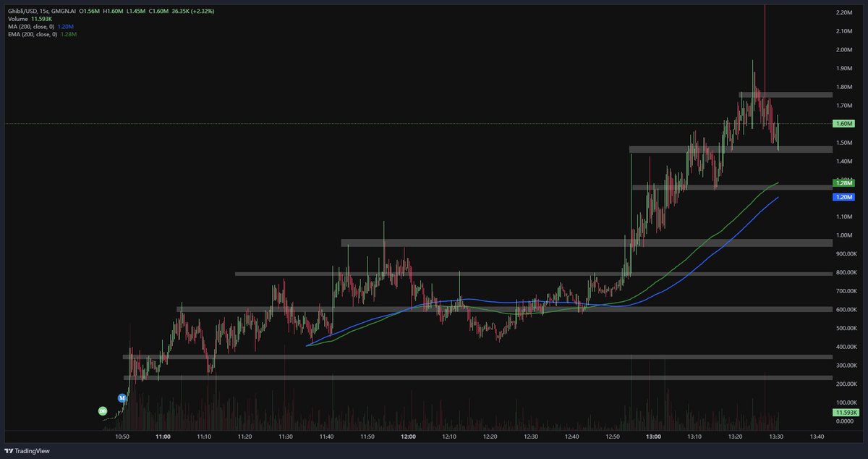Screen dimensions: 868x459
Task: Select the gray zone rectangle near 350K
Action: pos(477,356)
